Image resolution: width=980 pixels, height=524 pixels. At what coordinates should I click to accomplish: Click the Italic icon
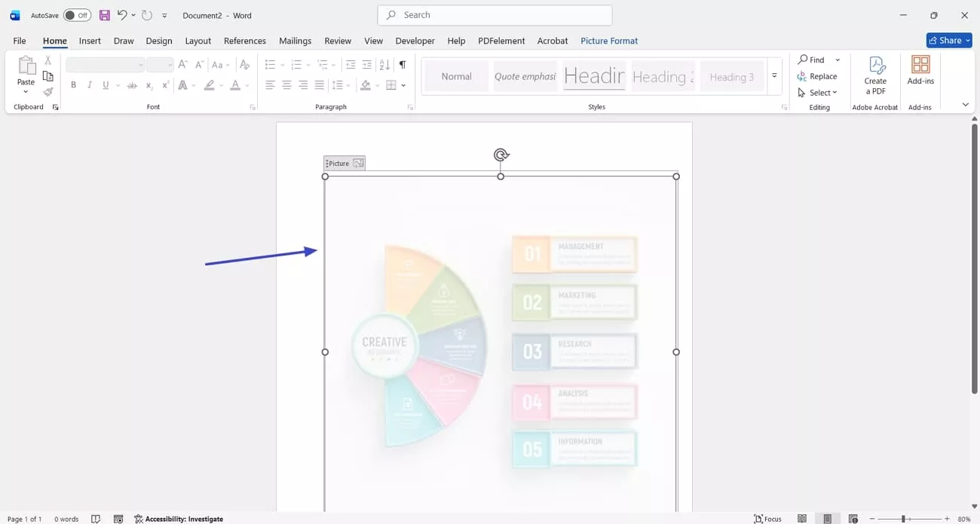click(x=90, y=85)
